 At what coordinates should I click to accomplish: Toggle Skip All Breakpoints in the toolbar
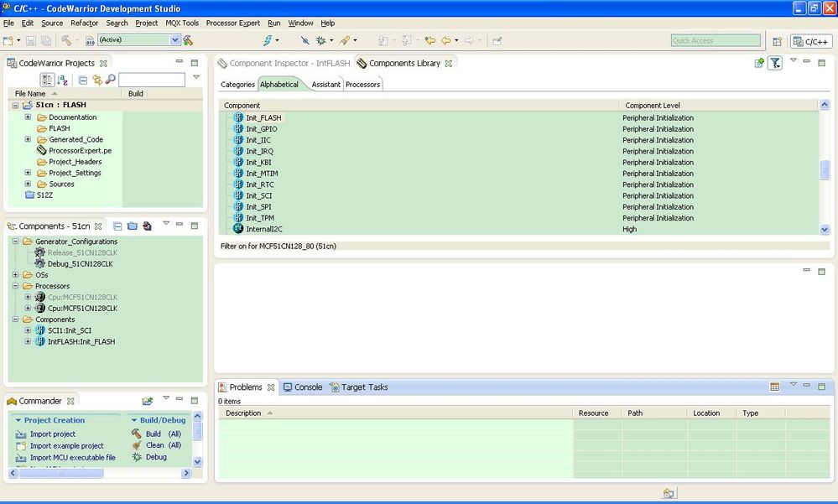(304, 40)
